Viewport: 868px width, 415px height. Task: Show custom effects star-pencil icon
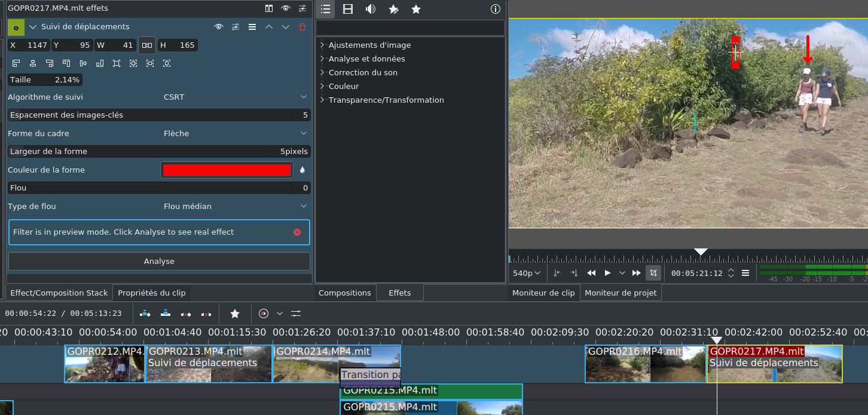393,9
